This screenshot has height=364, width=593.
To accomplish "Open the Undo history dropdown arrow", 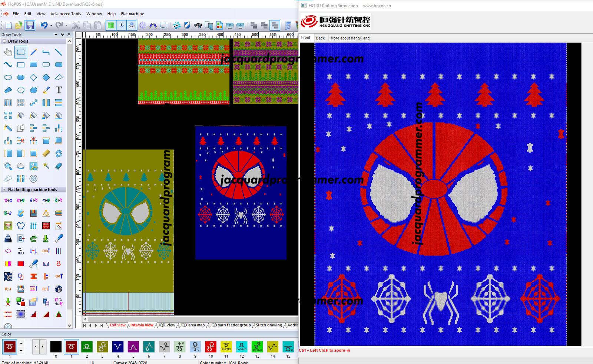I will pos(51,26).
